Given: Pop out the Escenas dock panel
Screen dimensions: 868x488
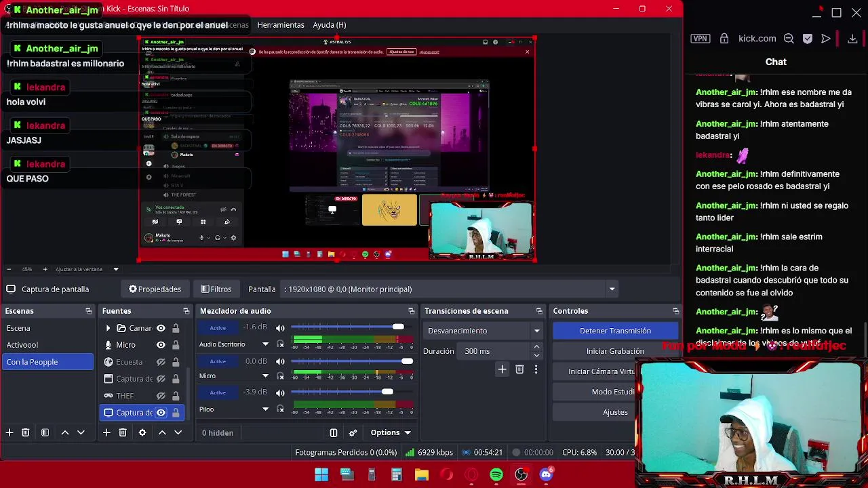Looking at the screenshot, I should click(89, 311).
